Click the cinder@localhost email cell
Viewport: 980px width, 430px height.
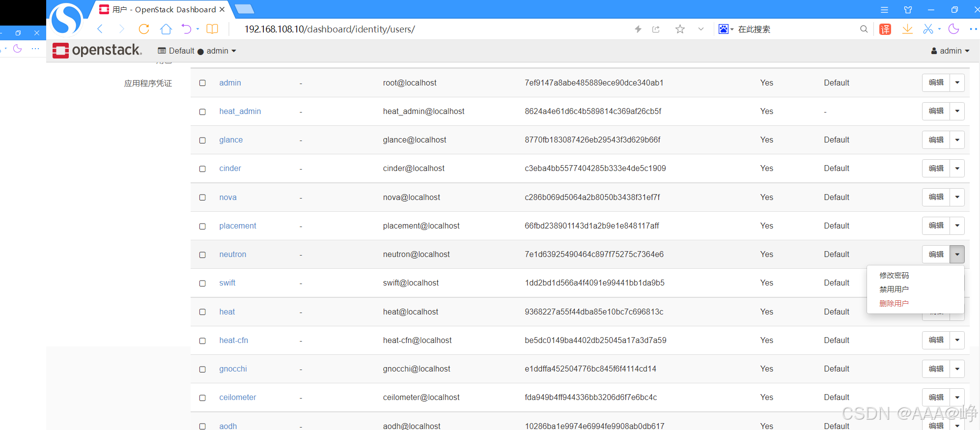click(414, 168)
